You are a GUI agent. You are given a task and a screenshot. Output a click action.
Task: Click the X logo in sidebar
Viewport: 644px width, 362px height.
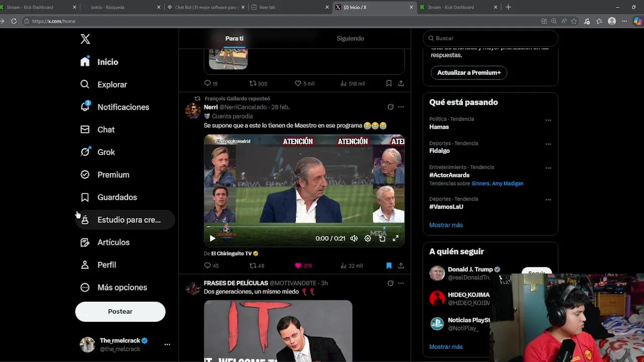[x=86, y=39]
